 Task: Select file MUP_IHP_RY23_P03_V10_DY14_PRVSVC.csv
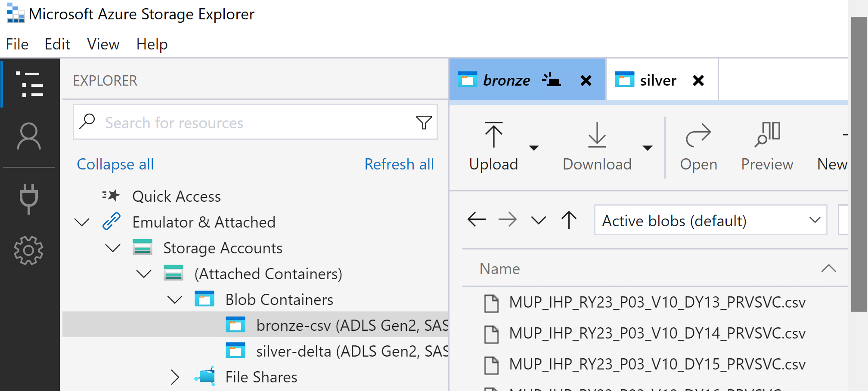pyautogui.click(x=657, y=333)
